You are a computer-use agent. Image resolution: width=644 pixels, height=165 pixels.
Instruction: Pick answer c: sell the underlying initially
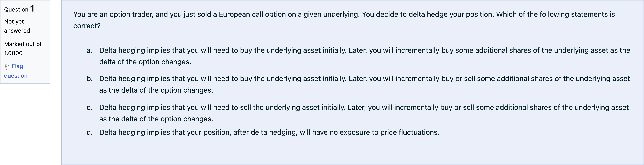(x=364, y=107)
